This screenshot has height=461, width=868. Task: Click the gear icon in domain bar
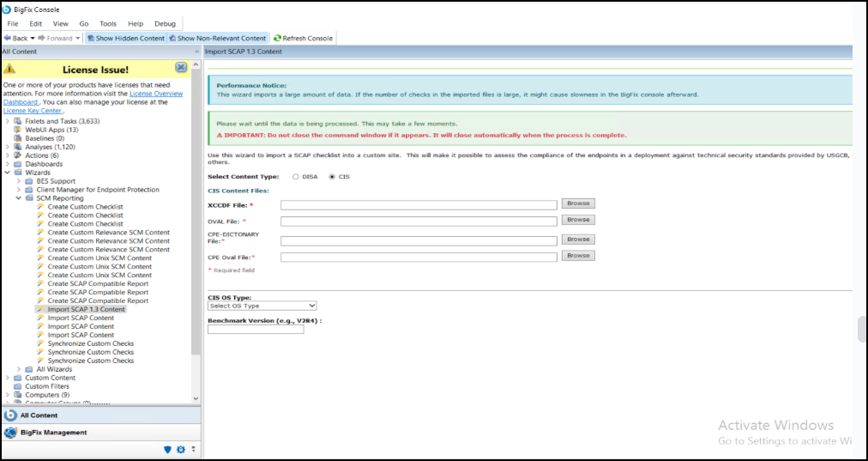(x=180, y=449)
